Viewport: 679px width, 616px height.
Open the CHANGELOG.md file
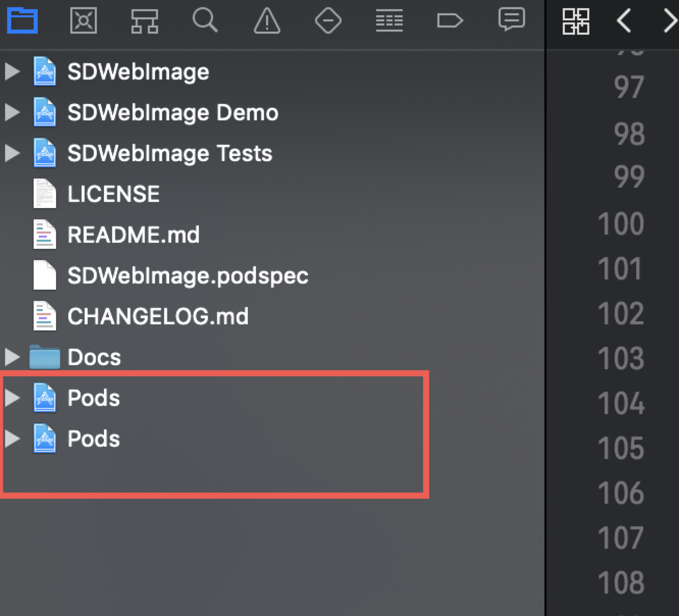click(158, 316)
